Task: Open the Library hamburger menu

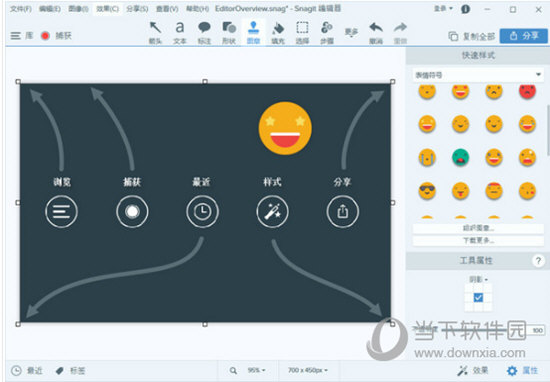Action: coord(16,35)
